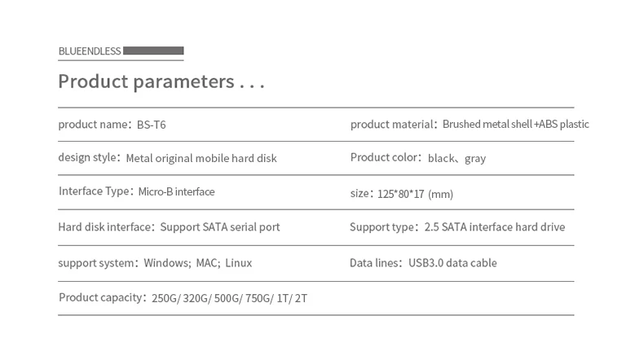Select the Micro-B interface value
The image size is (644, 347).
[x=176, y=192]
